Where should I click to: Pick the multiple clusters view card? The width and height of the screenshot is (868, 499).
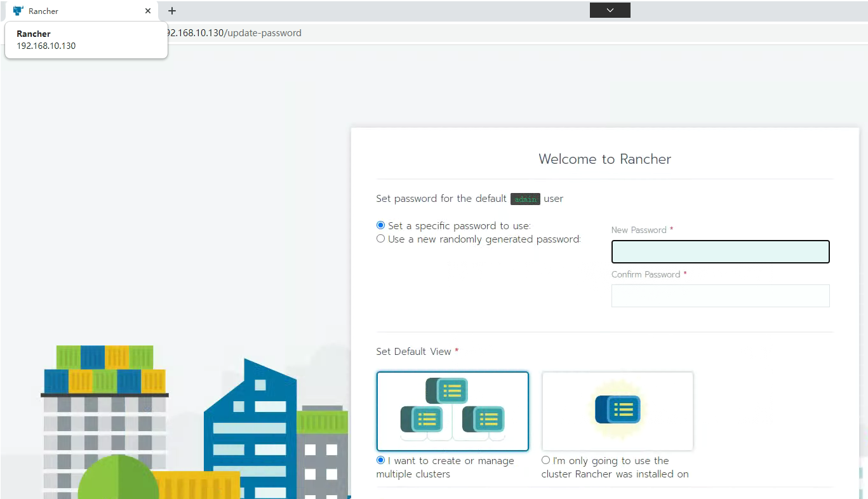[452, 411]
